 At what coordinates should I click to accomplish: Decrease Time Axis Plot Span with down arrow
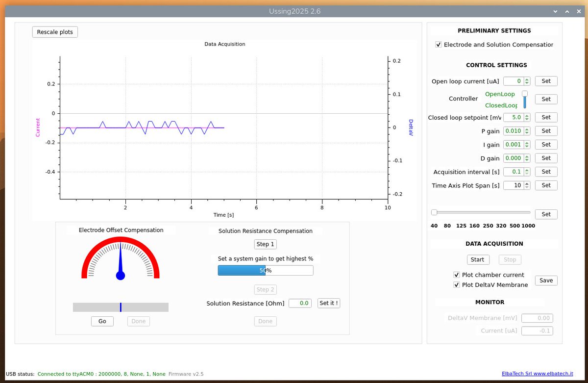[527, 188]
